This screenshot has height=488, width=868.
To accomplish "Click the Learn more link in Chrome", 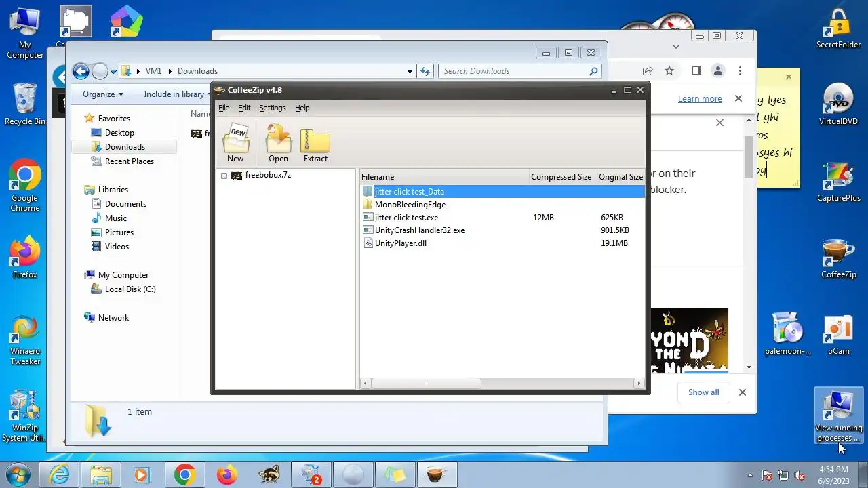I will click(x=700, y=99).
